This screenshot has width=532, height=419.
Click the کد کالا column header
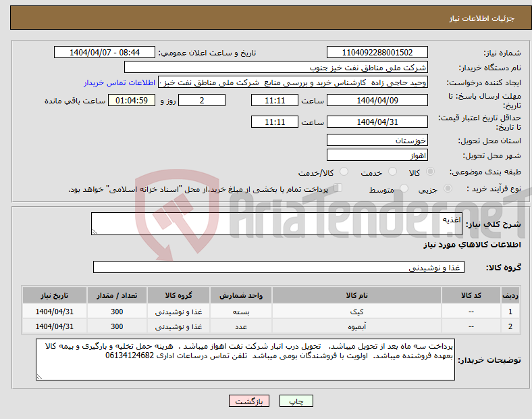tap(471, 295)
